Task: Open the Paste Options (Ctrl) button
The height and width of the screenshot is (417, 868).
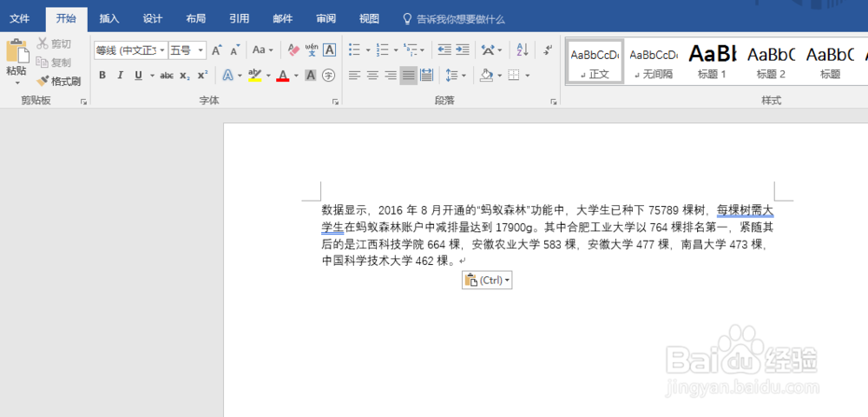Action: pos(487,281)
